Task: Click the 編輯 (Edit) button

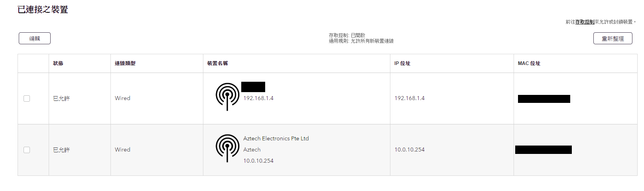Action: pyautogui.click(x=35, y=38)
